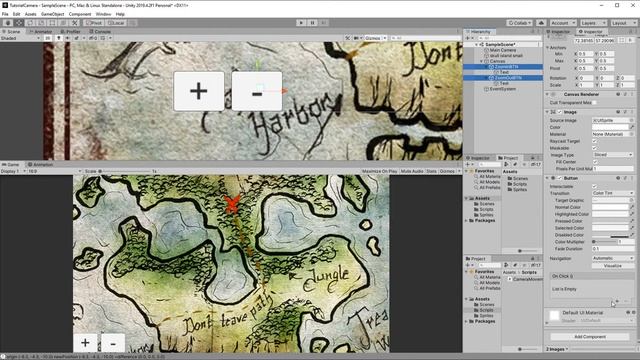Click the Pause button

[312, 23]
